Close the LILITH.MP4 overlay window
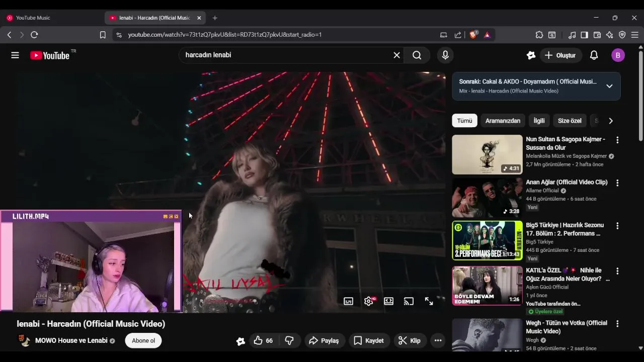644x362 pixels. tap(176, 217)
